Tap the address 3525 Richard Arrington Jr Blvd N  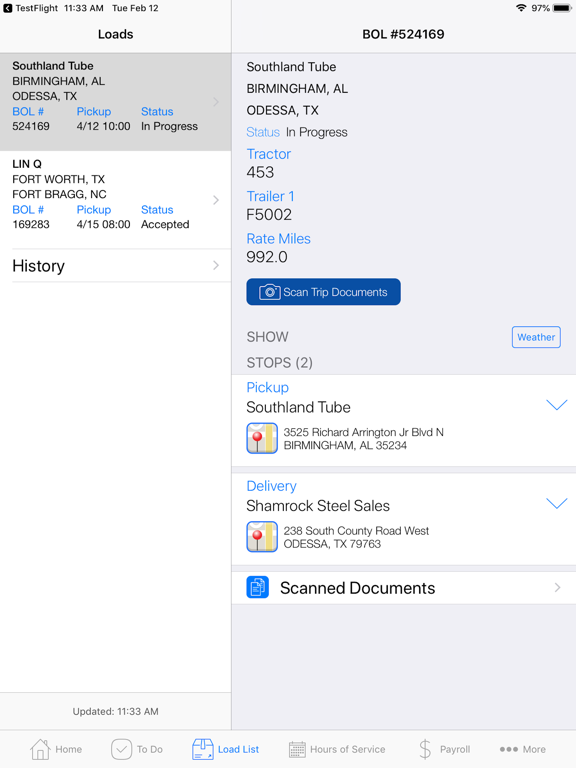(x=363, y=432)
